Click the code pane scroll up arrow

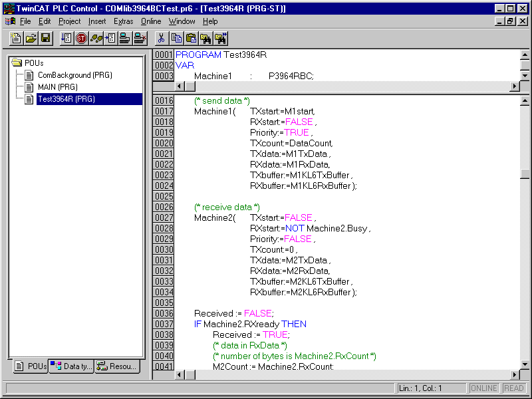click(x=525, y=101)
